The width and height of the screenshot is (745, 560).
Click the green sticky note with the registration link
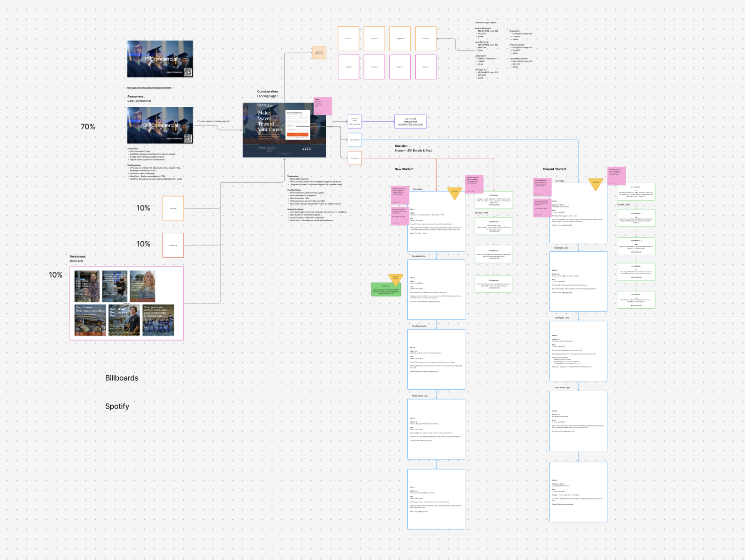(x=386, y=290)
